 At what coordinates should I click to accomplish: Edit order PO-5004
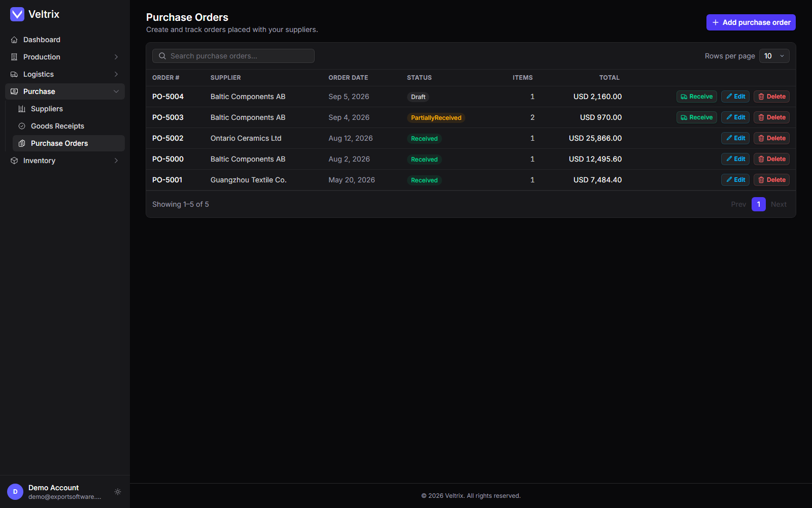coord(735,97)
